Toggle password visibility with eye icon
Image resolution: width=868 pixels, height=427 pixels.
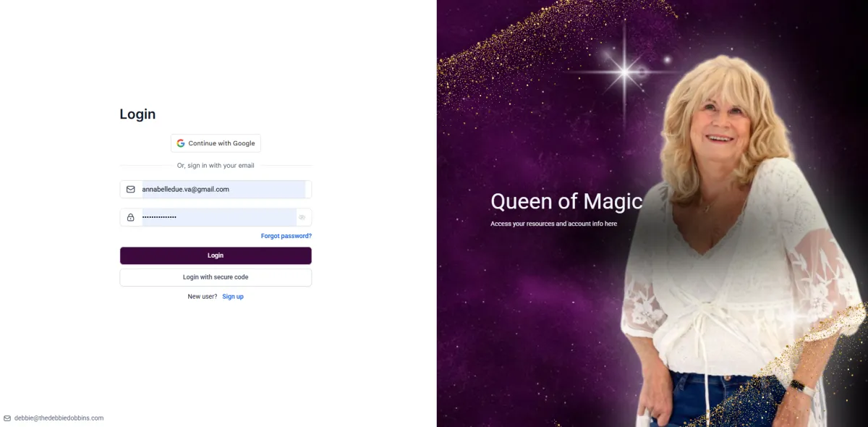pyautogui.click(x=302, y=217)
